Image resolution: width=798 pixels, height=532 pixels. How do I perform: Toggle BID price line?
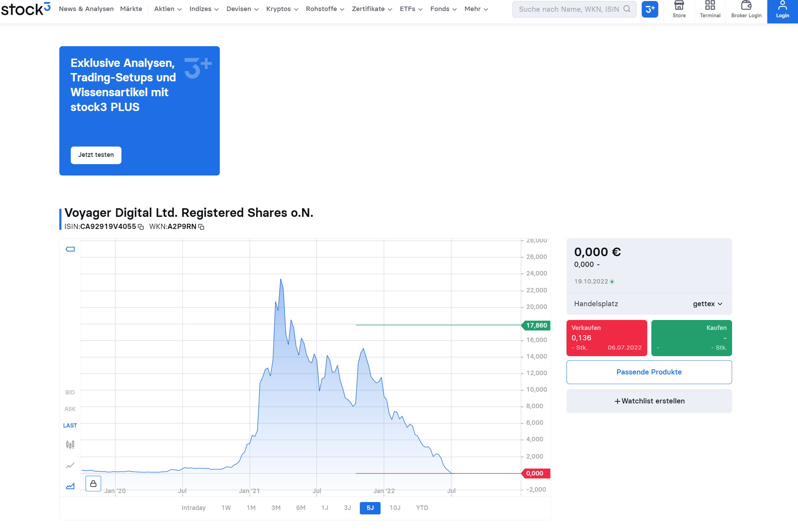point(70,392)
